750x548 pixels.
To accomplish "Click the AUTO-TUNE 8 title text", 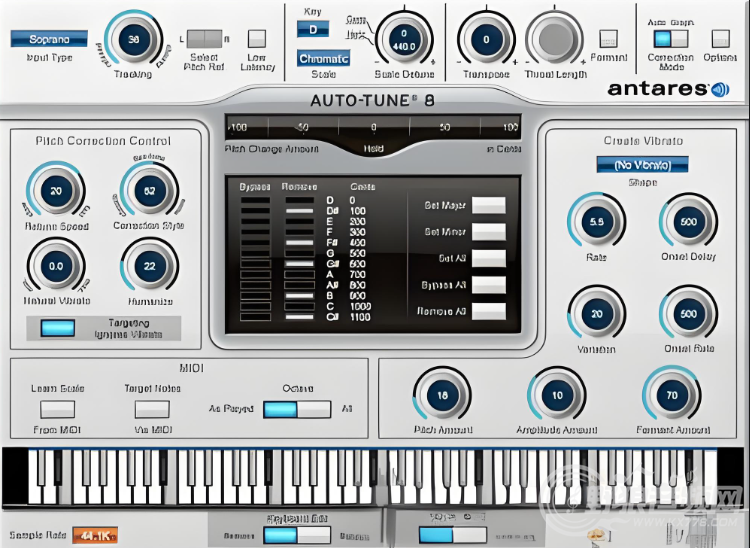I will 373,100.
